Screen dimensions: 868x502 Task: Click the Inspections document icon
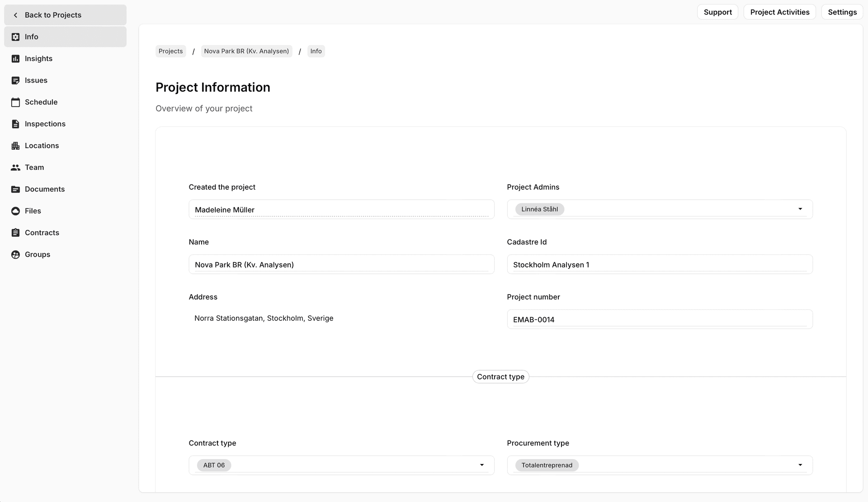15,124
